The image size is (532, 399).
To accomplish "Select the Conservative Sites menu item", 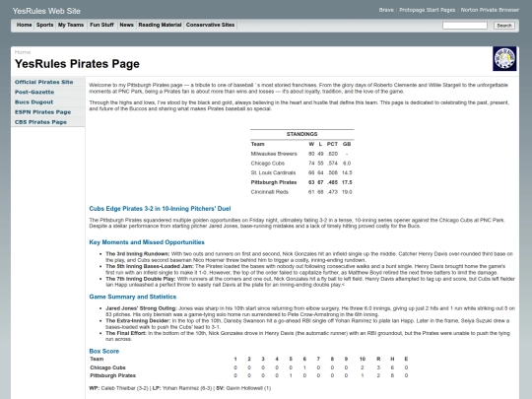I will coord(210,25).
